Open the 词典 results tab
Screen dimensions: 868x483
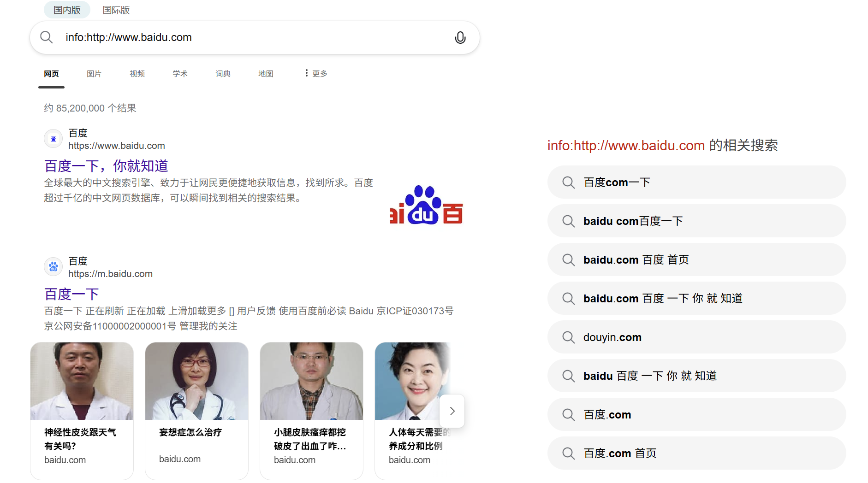click(223, 74)
